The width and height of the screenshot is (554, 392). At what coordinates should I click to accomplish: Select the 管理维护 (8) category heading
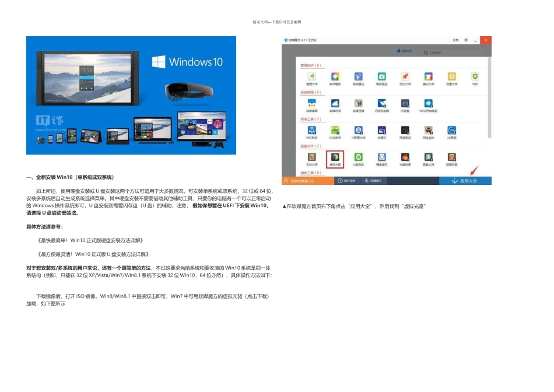[311, 65]
